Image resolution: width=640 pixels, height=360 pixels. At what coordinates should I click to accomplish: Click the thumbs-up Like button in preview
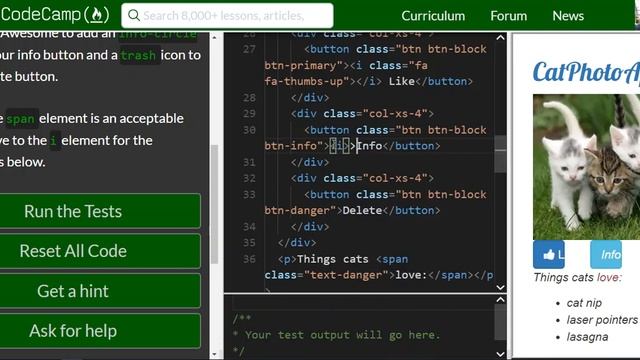549,254
